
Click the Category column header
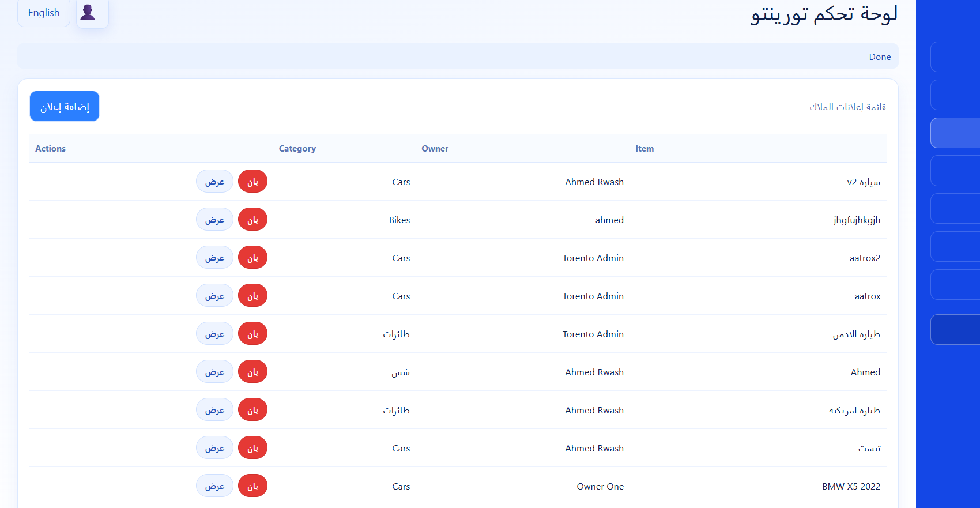pos(297,149)
